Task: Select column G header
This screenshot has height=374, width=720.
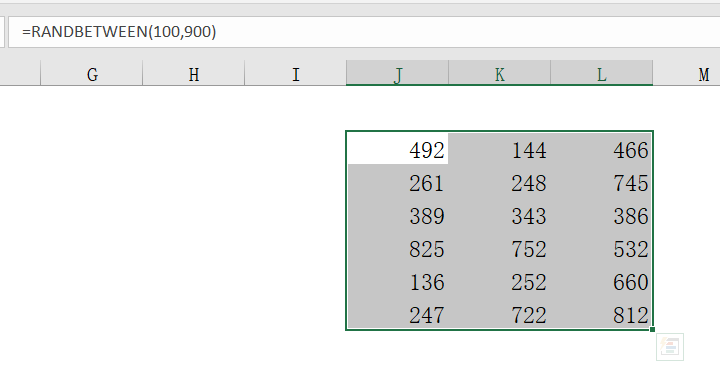Action: [x=92, y=74]
